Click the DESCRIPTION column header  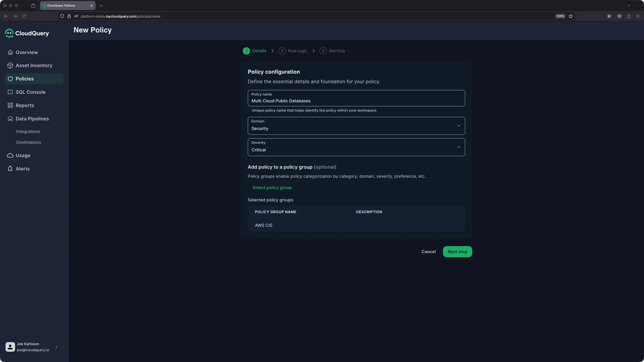click(369, 212)
